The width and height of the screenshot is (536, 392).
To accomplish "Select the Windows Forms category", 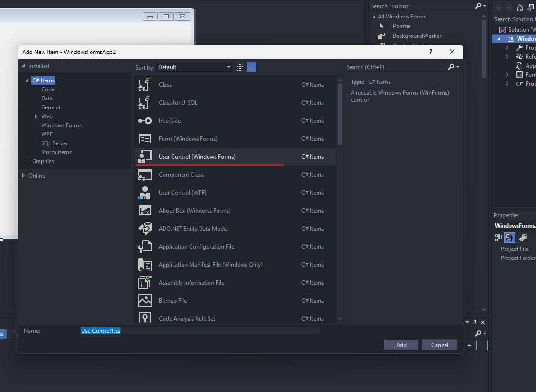I will point(61,125).
